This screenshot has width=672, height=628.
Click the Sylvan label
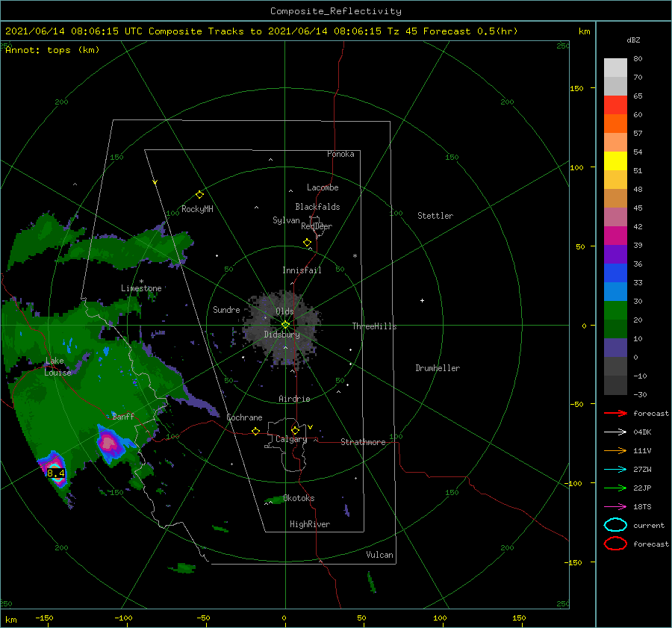[x=286, y=220]
